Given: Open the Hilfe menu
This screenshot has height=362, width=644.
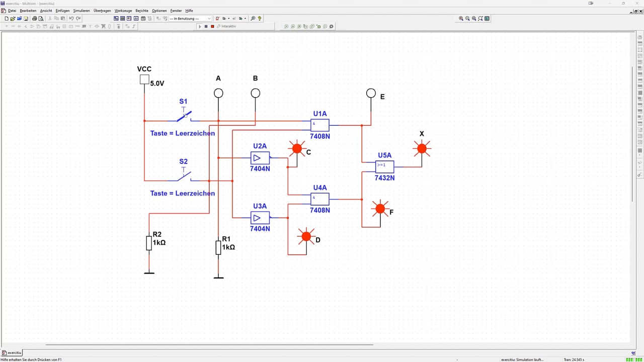Looking at the screenshot, I should click(189, 11).
